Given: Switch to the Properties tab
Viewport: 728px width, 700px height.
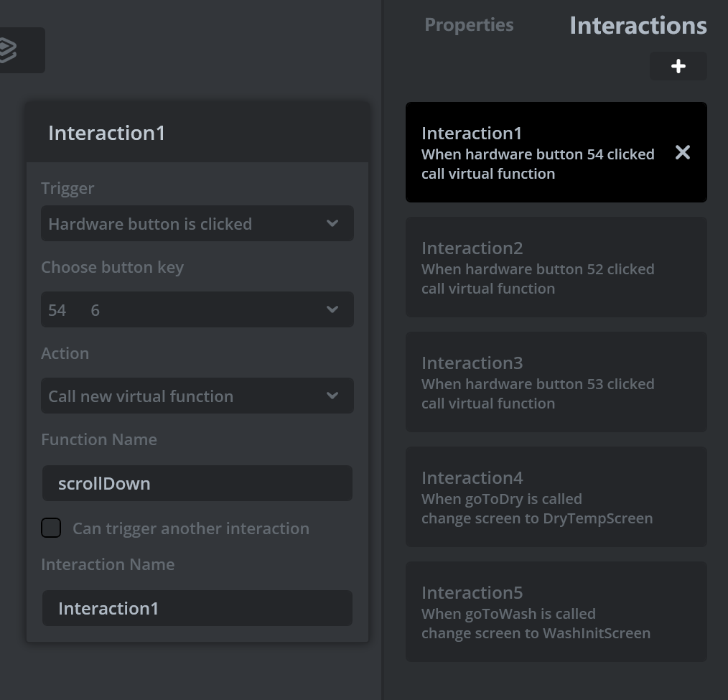Looking at the screenshot, I should [x=469, y=25].
